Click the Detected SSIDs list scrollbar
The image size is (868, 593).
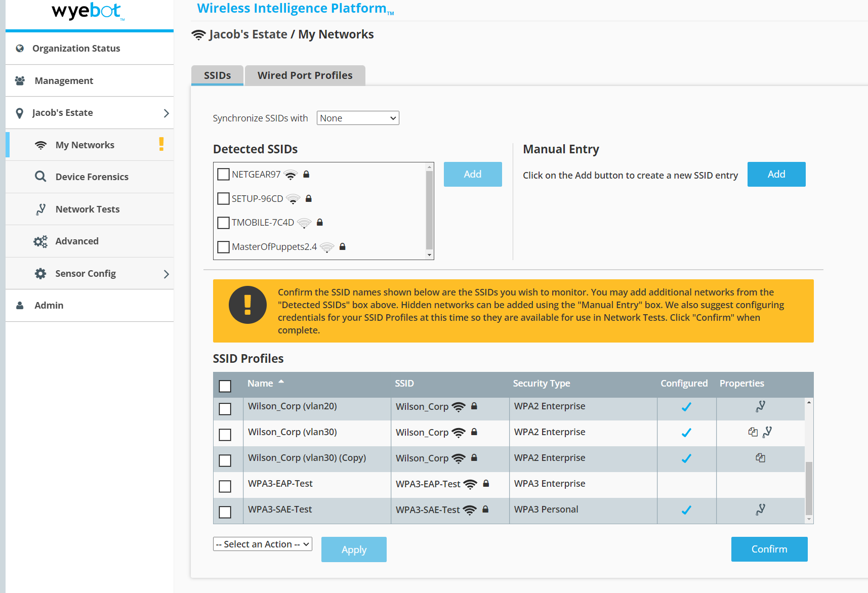tap(429, 210)
